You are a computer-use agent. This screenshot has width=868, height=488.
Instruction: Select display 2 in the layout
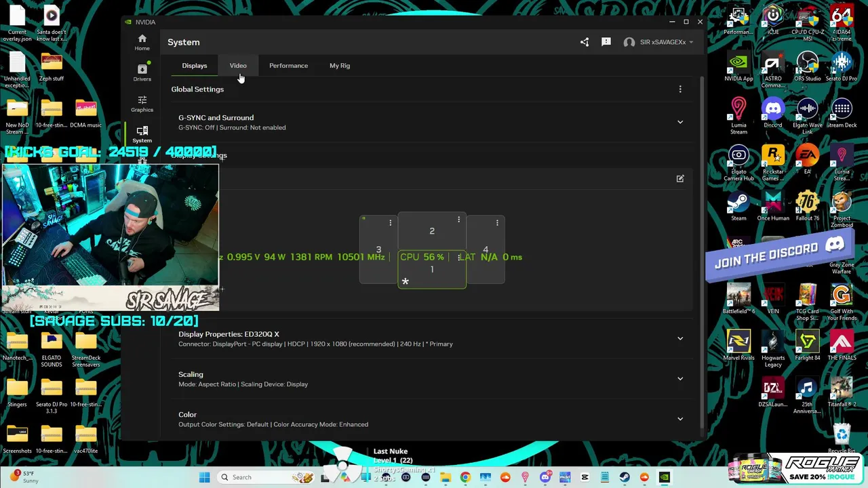(432, 231)
